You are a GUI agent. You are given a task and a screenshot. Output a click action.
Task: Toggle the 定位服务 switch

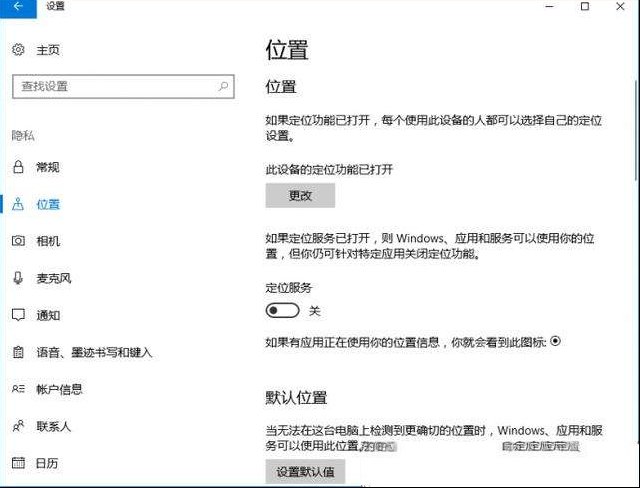point(282,311)
